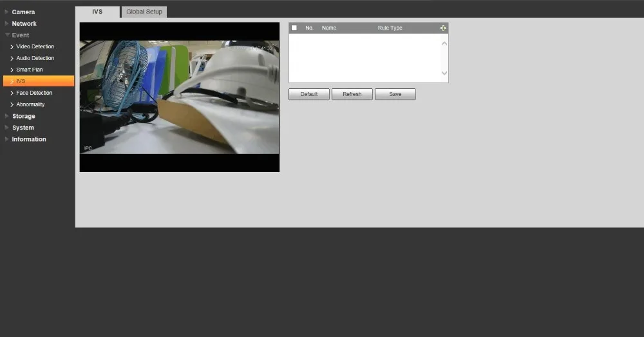Click the camera live preview image
The width and height of the screenshot is (644, 337).
[180, 97]
